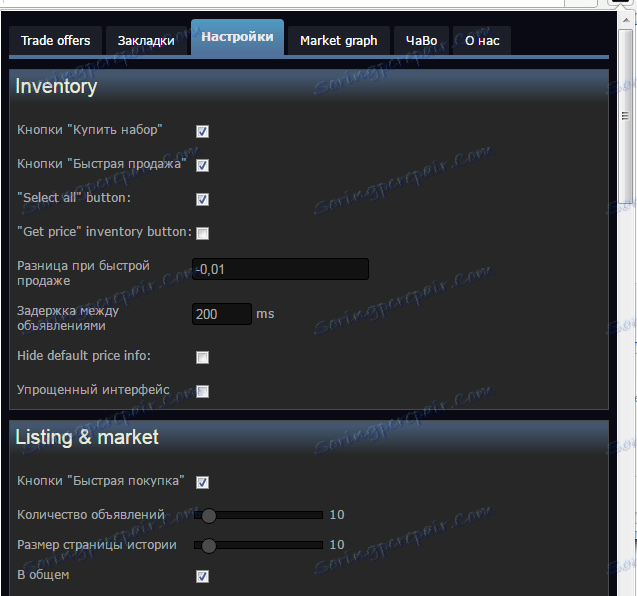Open the О нас tab
This screenshot has width=637, height=596.
pos(482,40)
